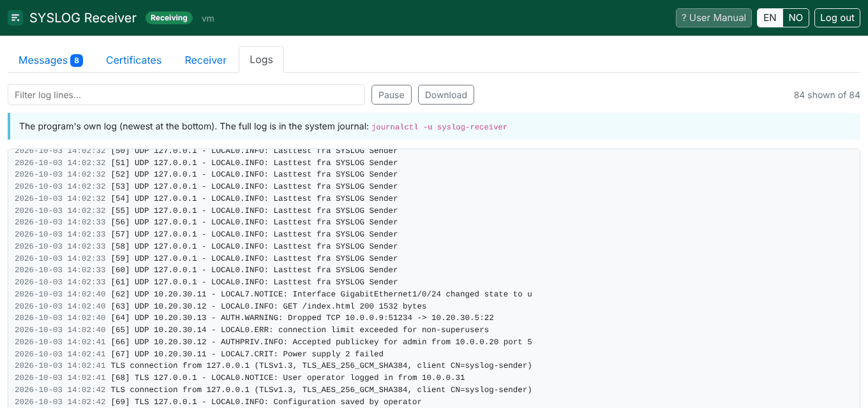The width and height of the screenshot is (868, 408).
Task: Select log line [55] Lasttest fra SYSLOG Sender
Action: [x=206, y=210]
